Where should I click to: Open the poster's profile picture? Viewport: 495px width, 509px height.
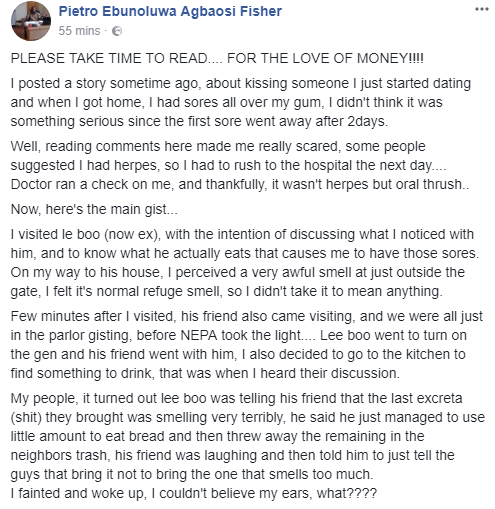(31, 21)
